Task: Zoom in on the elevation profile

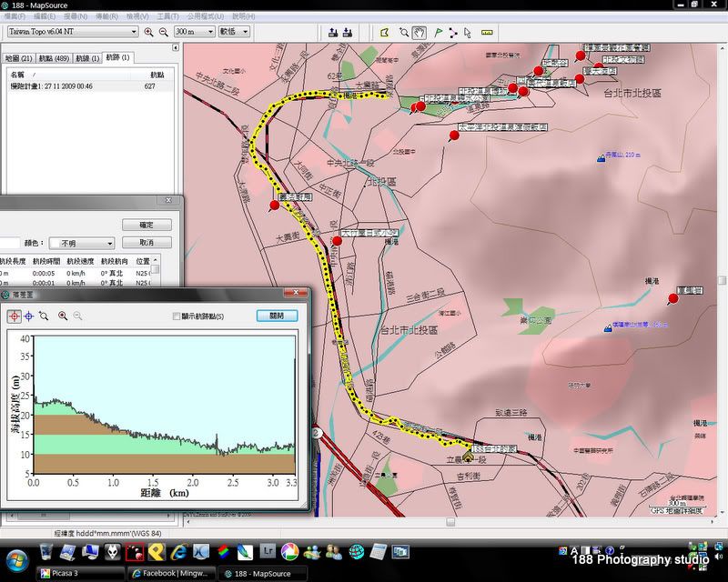Action: tap(62, 316)
